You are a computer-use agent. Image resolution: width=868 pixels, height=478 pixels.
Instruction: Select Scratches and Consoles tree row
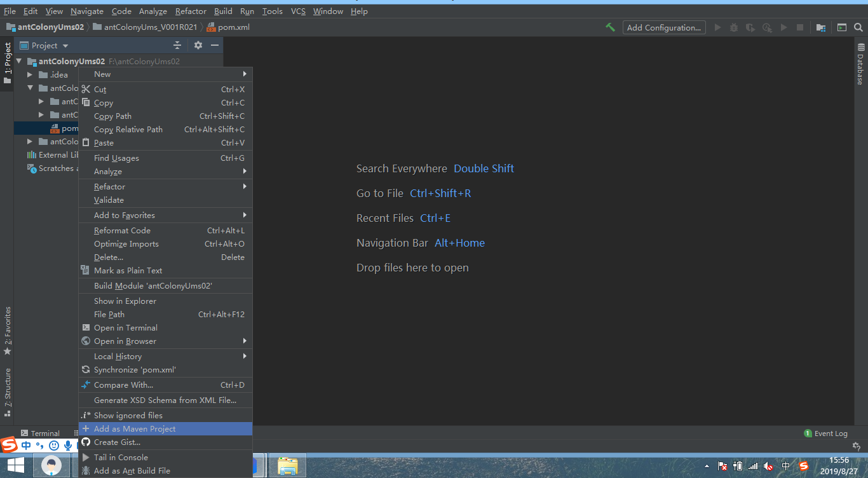52,168
